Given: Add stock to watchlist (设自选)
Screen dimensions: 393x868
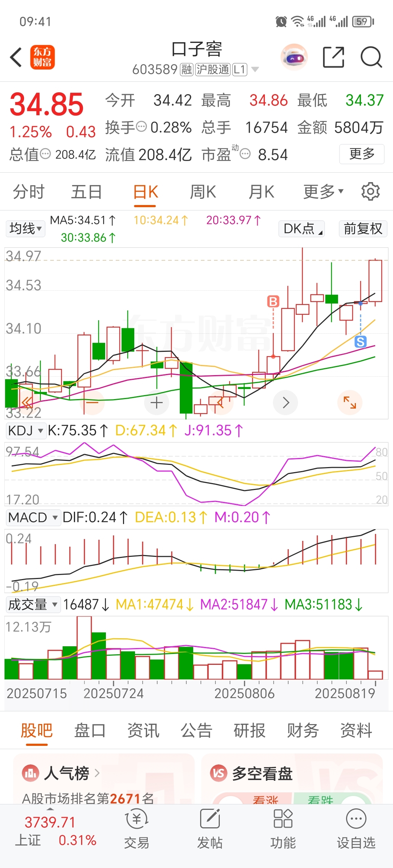Looking at the screenshot, I should tap(356, 829).
